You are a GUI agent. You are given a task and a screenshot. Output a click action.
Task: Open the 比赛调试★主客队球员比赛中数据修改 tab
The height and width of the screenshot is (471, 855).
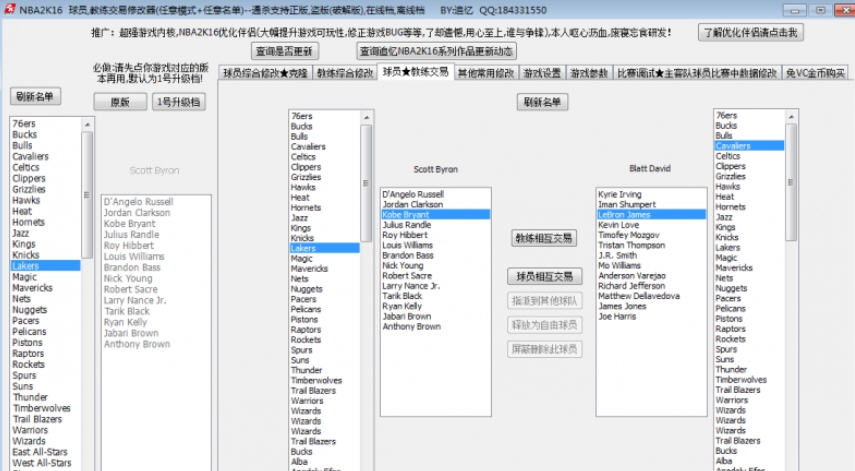(x=697, y=73)
